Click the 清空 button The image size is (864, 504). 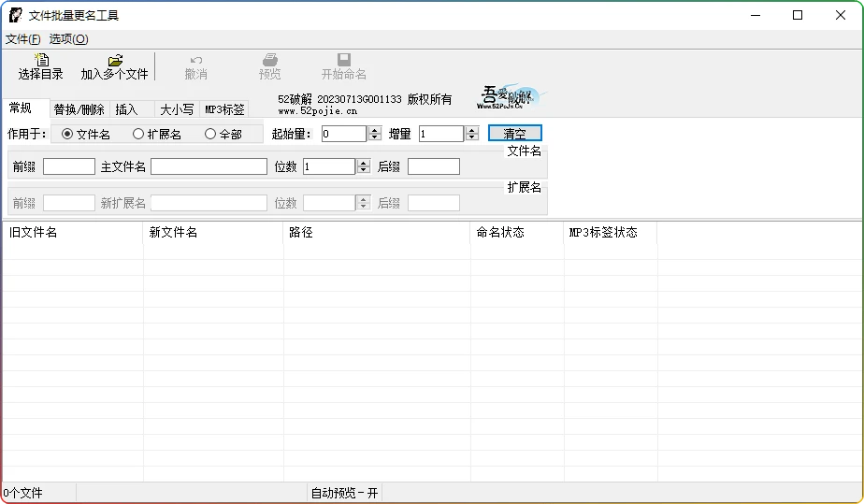(x=515, y=134)
